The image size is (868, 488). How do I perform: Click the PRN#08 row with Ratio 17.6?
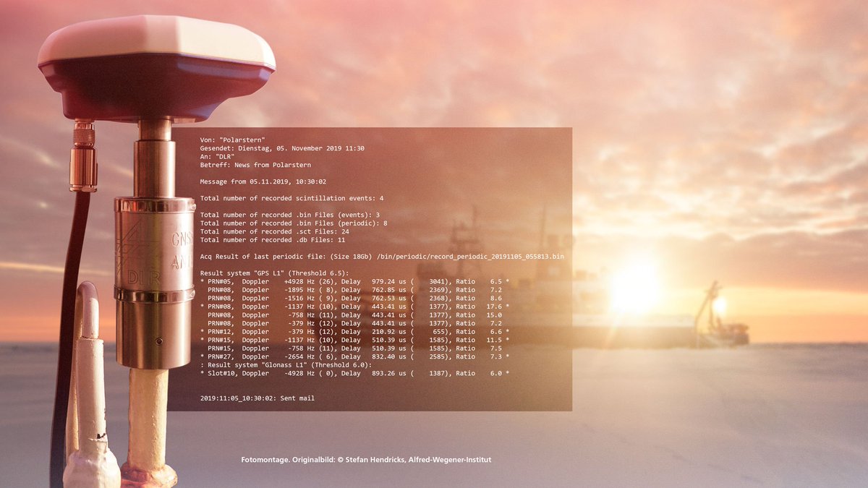click(x=354, y=307)
